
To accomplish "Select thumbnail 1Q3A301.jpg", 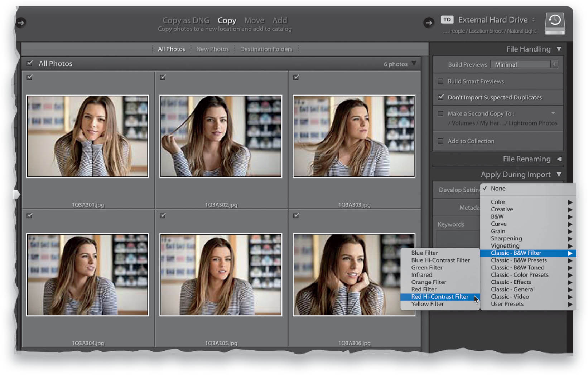I will pyautogui.click(x=87, y=136).
